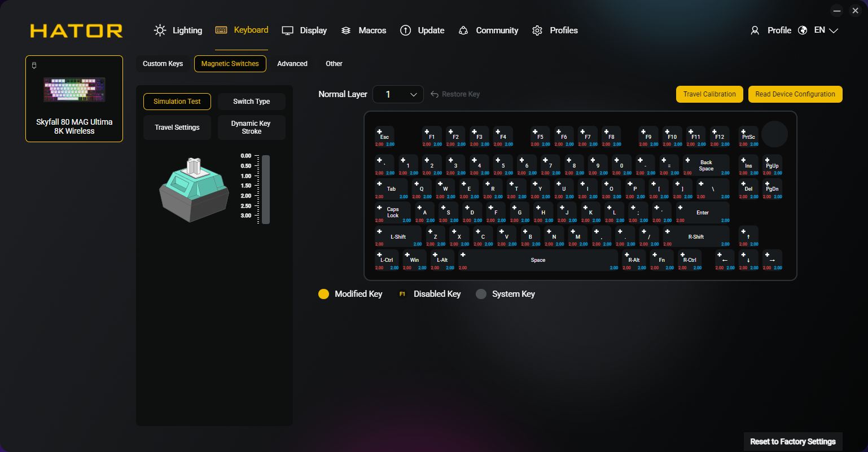Open the Normal Layer dropdown
Image resolution: width=868 pixels, height=452 pixels.
(x=398, y=94)
